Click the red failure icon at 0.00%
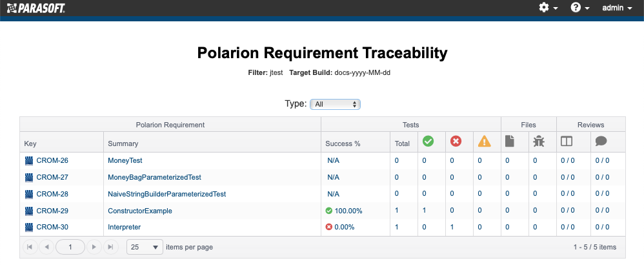This screenshot has width=644, height=265. tap(328, 227)
